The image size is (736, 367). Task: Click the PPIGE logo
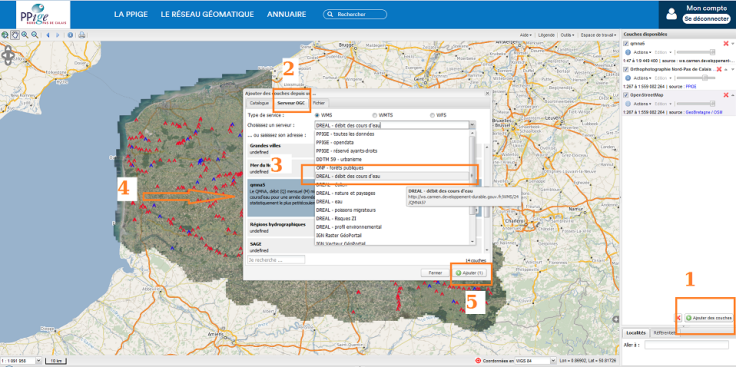(43, 14)
